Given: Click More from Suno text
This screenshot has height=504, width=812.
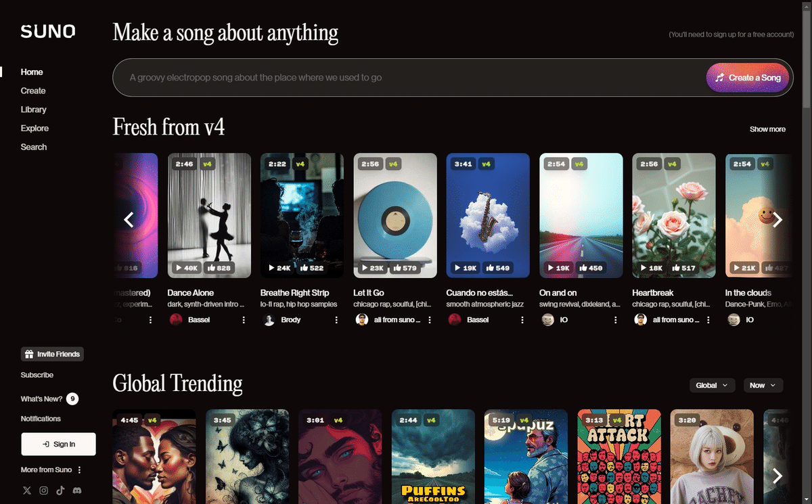Looking at the screenshot, I should (46, 470).
